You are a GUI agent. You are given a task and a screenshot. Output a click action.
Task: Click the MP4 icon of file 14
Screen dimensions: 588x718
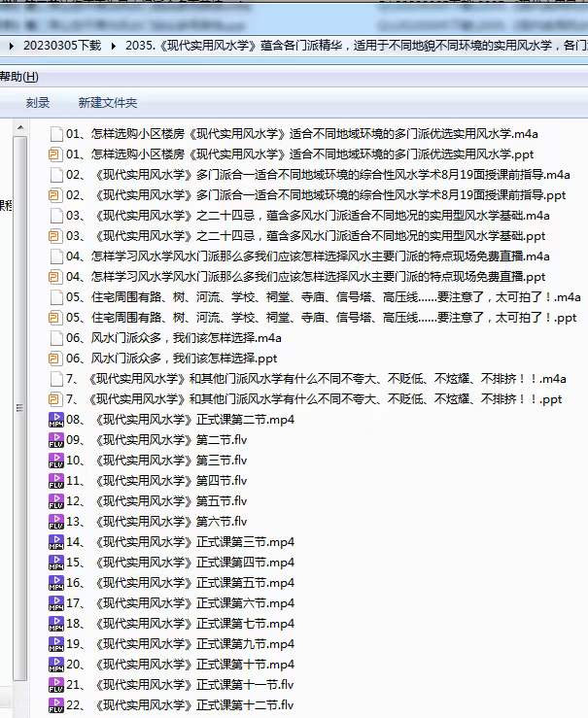tap(55, 542)
